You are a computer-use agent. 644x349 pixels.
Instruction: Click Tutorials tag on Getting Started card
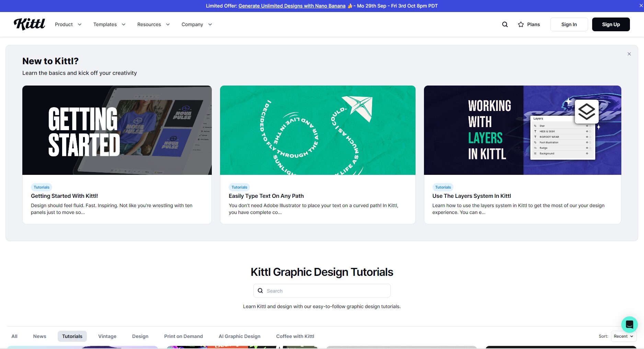tap(42, 187)
